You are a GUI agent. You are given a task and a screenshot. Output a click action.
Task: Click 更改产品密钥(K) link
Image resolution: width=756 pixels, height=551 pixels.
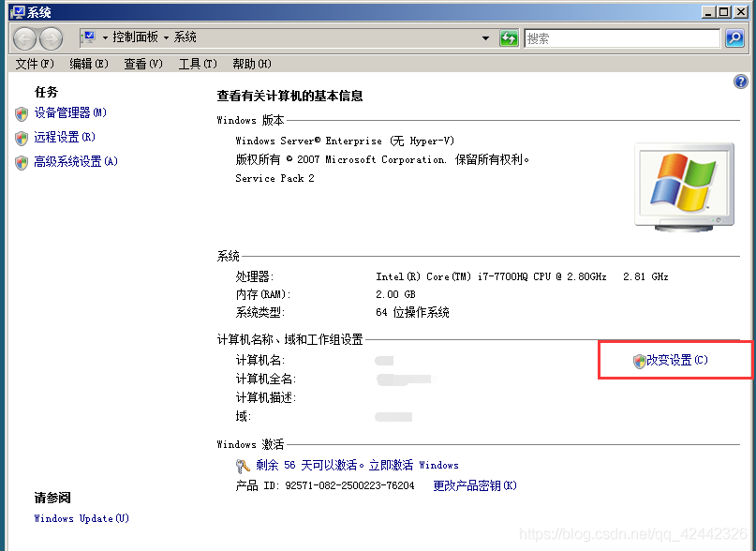475,485
